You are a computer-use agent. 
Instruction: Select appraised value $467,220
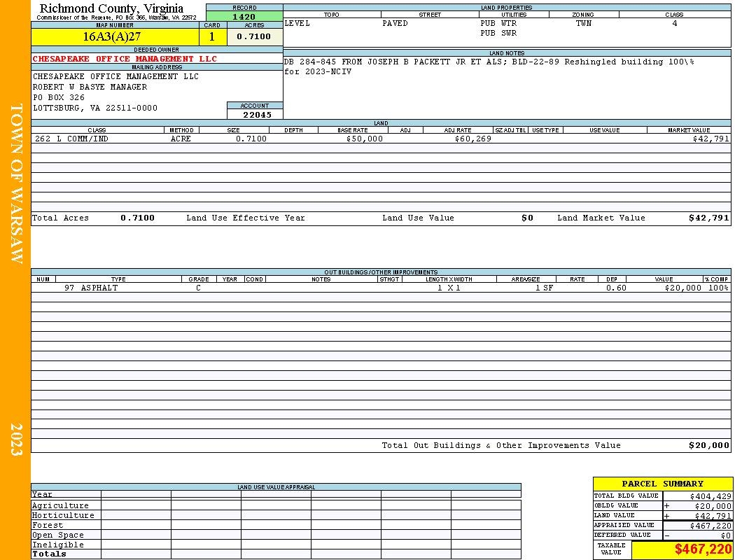710,526
